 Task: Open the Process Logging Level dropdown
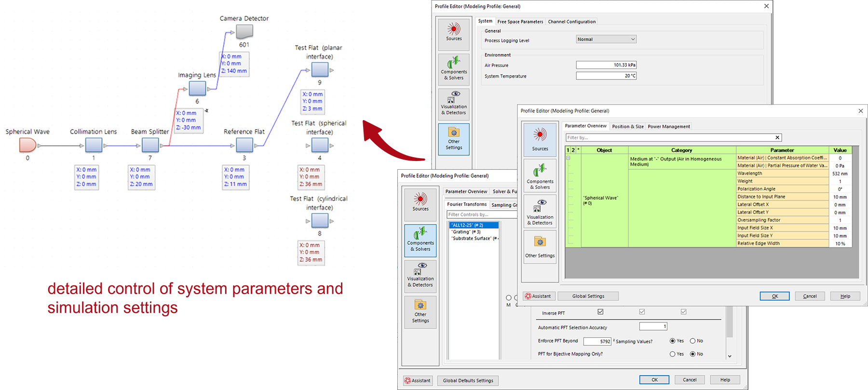pyautogui.click(x=606, y=40)
